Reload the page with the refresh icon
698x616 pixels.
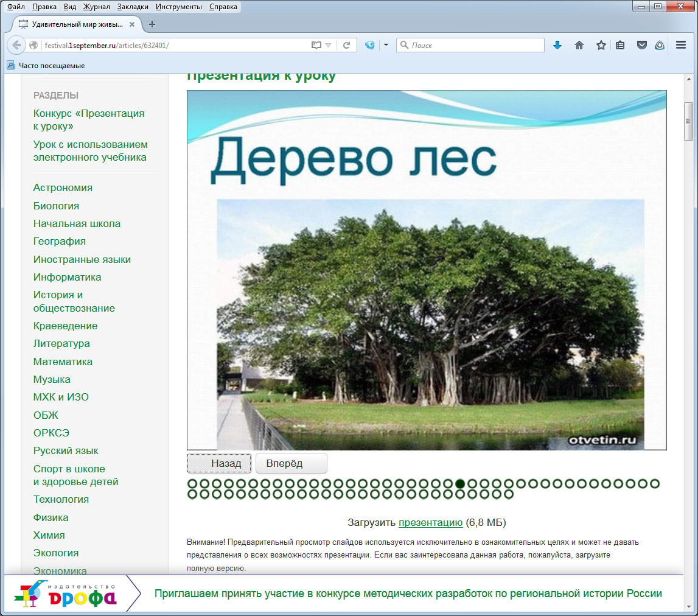[x=346, y=46]
